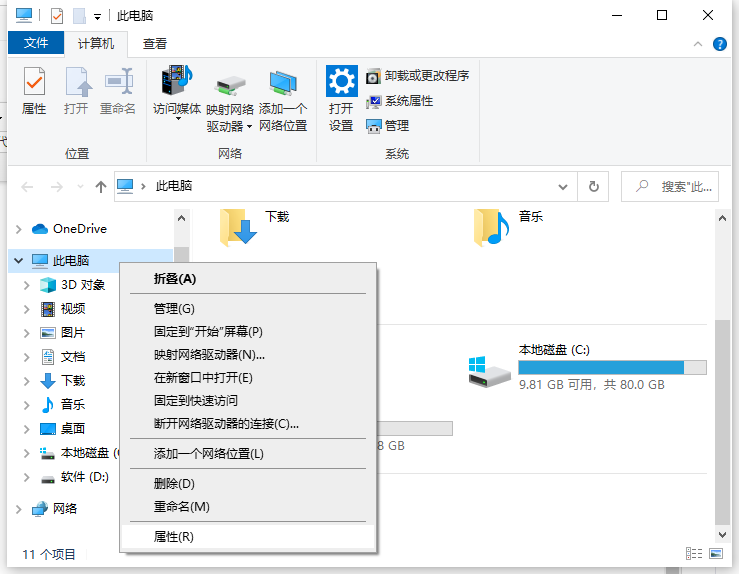Screen dimensions: 739x574
Task: Select Network (网络) in navigation tree
Action: coord(54,508)
